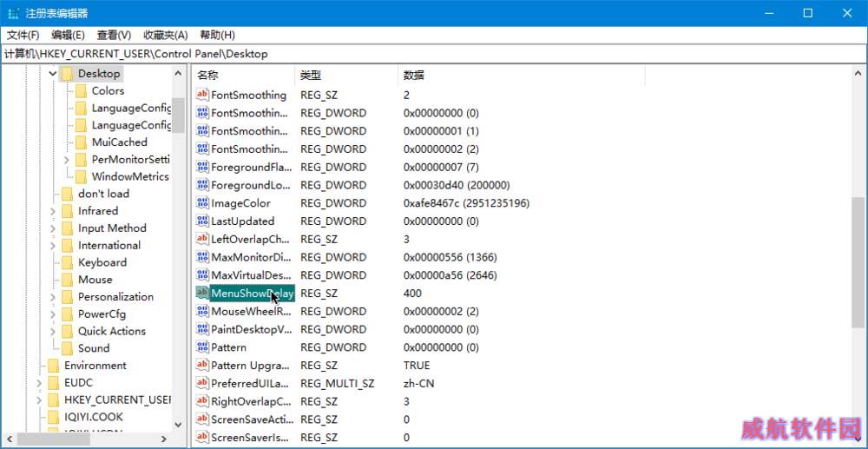Click the DWORD icon beside ImageColor
The width and height of the screenshot is (868, 449).
coord(202,203)
